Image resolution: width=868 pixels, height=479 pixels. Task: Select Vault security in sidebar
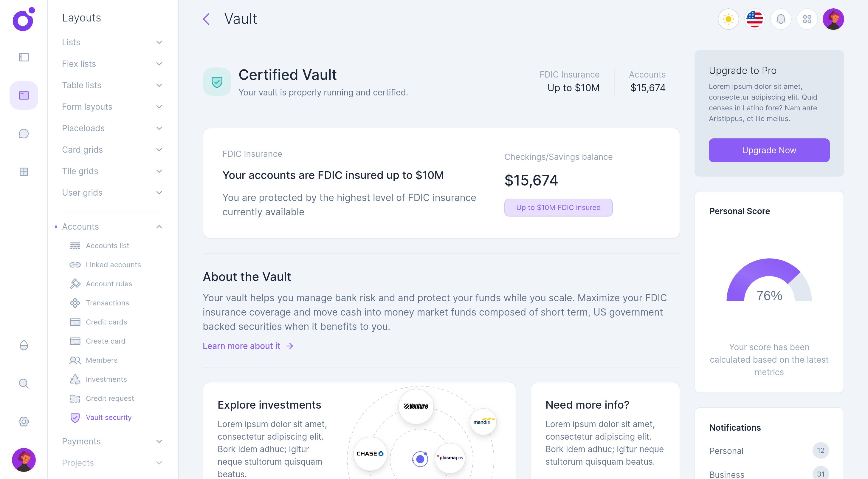108,417
